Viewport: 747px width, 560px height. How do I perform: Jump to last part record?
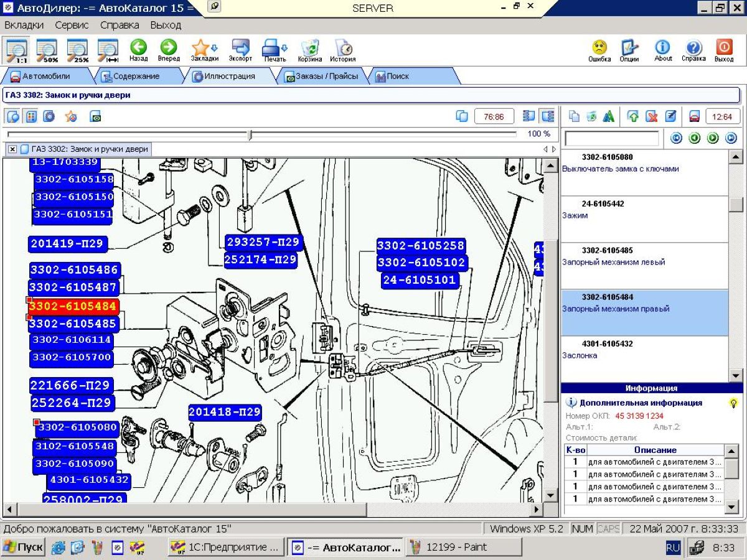click(731, 138)
